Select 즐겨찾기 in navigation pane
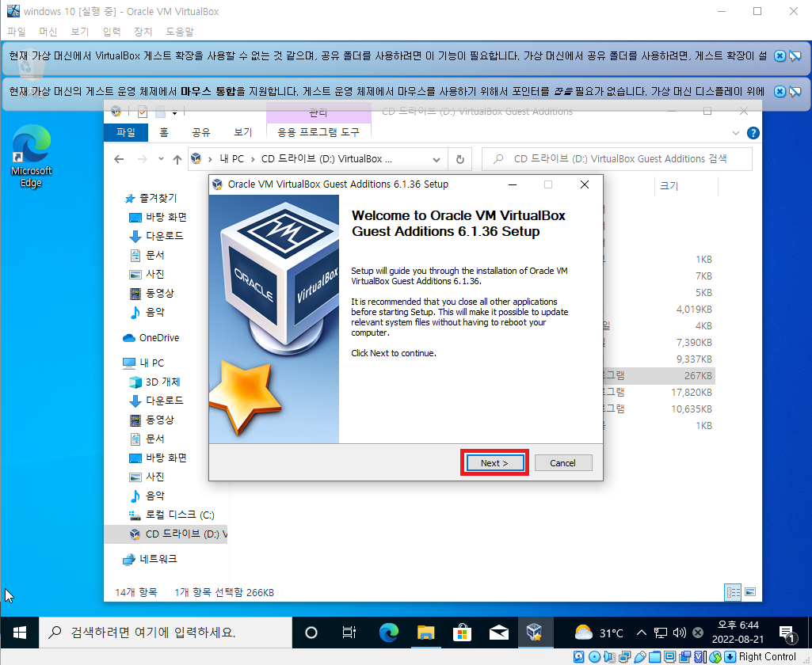The height and width of the screenshot is (665, 812). point(151,198)
